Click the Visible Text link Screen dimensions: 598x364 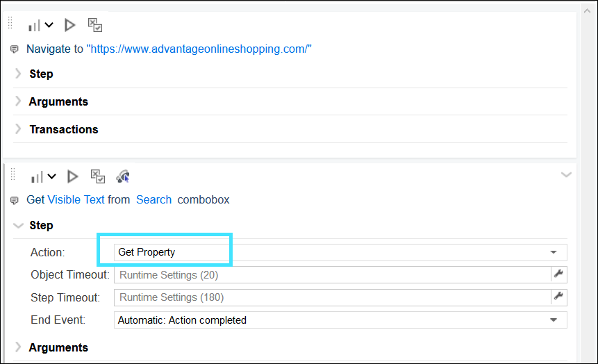tap(76, 199)
